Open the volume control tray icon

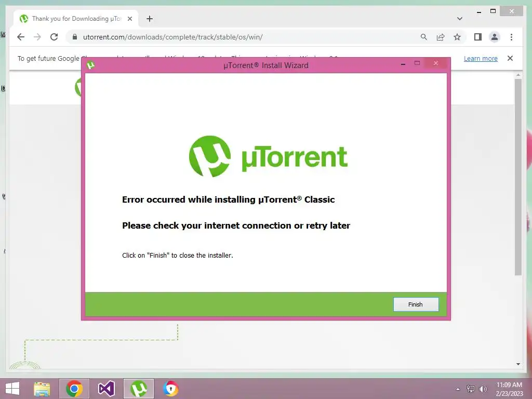(483, 389)
